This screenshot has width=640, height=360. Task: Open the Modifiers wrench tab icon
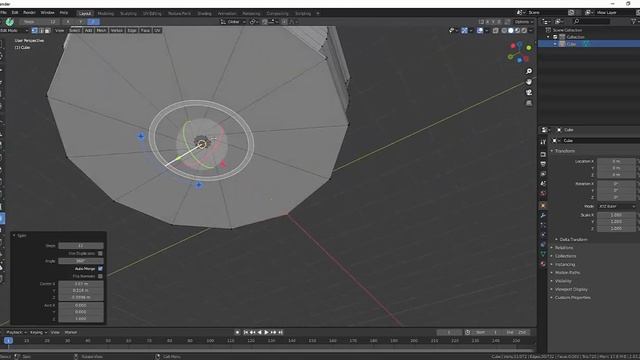[543, 215]
